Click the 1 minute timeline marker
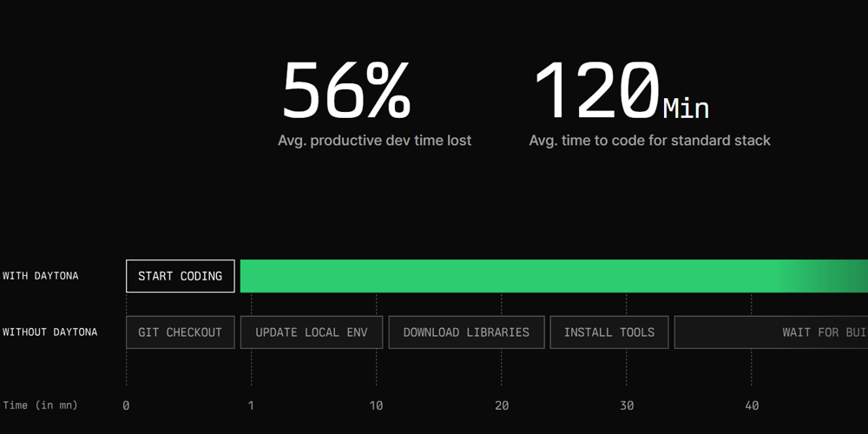 click(x=252, y=405)
